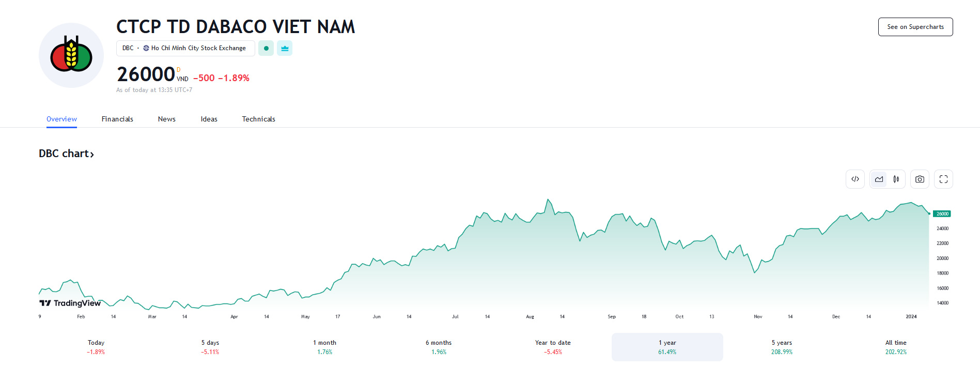Select the Year to date percentage
Viewport: 980px width, 382px height.
click(552, 346)
